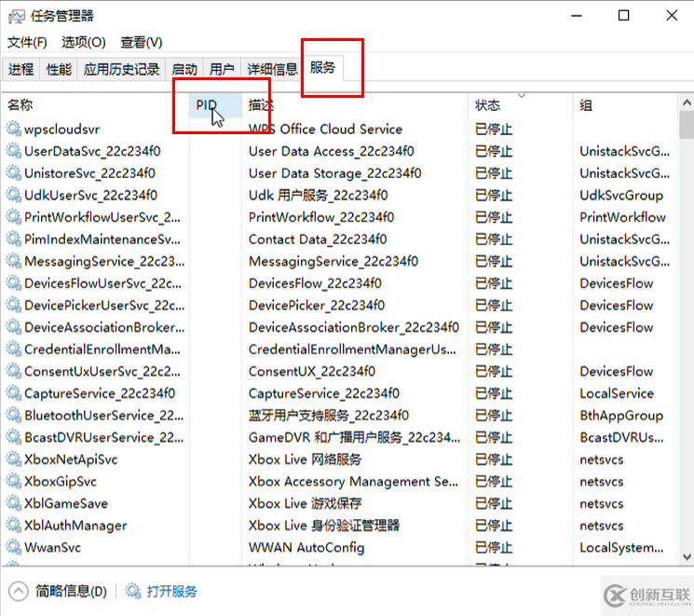Select the wpscloudsvr service name
Screen dimensions: 694x616
coord(62,130)
